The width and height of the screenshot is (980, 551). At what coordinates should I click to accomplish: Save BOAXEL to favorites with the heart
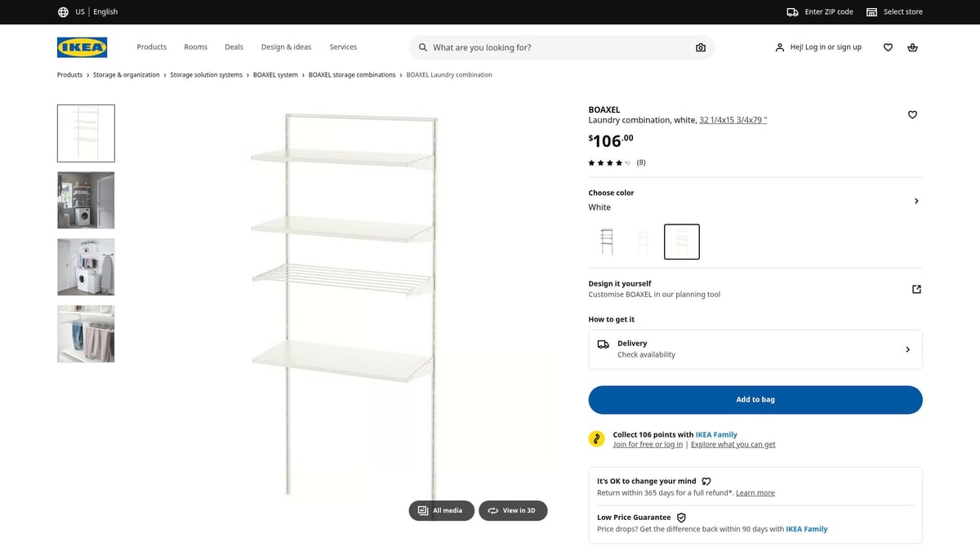[912, 114]
